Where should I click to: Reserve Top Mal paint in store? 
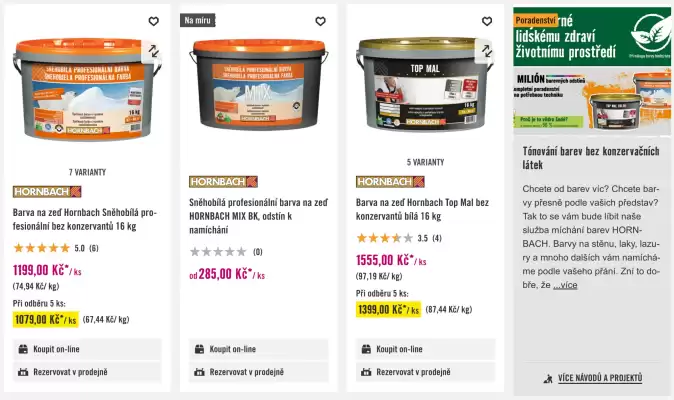coord(426,372)
